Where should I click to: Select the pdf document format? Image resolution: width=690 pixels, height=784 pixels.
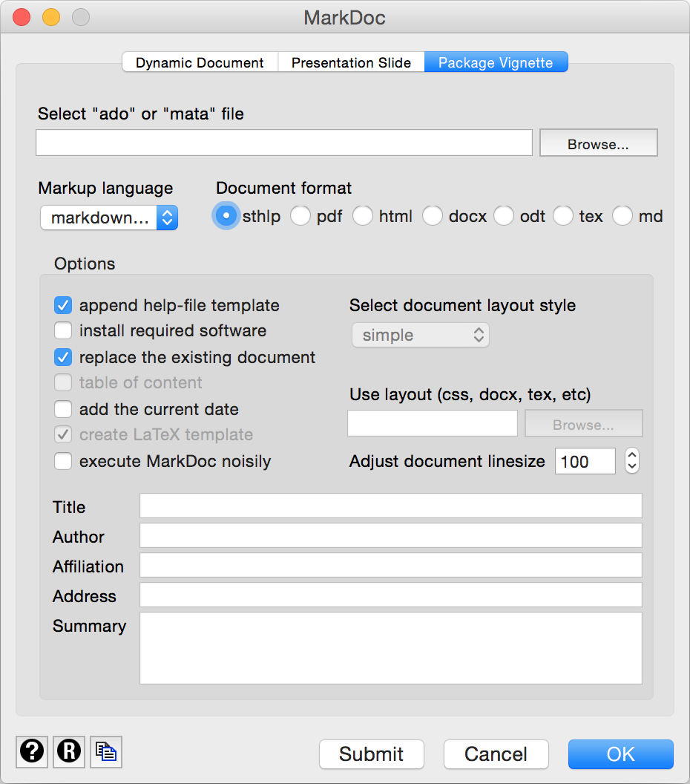(300, 216)
